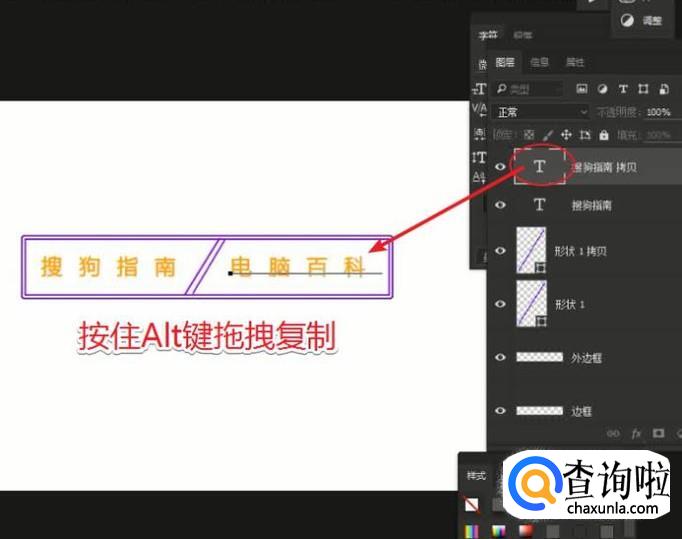Open the 正常 blend mode dropdown
Screen dimensions: 682x539
(541, 112)
